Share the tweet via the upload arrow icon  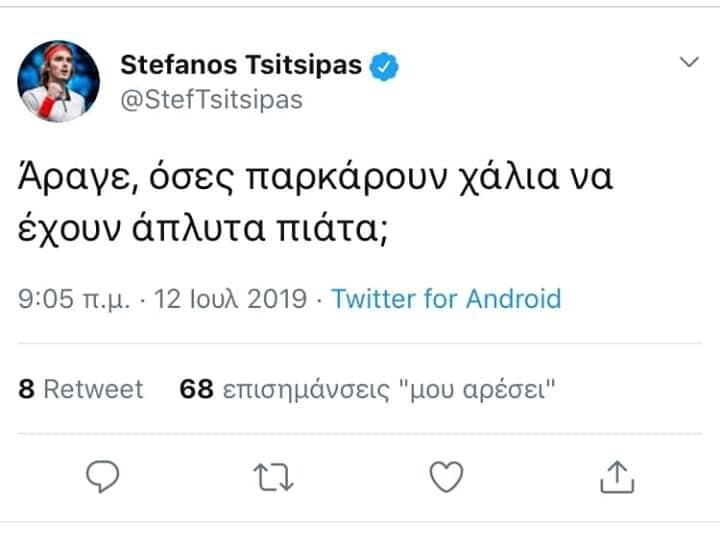click(617, 478)
